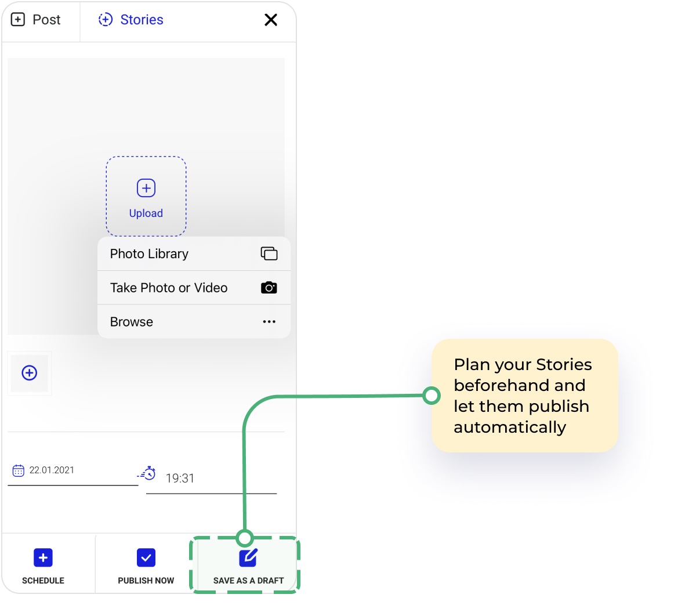Choose Photo Library from the menu
The image size is (696, 616).
point(194,253)
